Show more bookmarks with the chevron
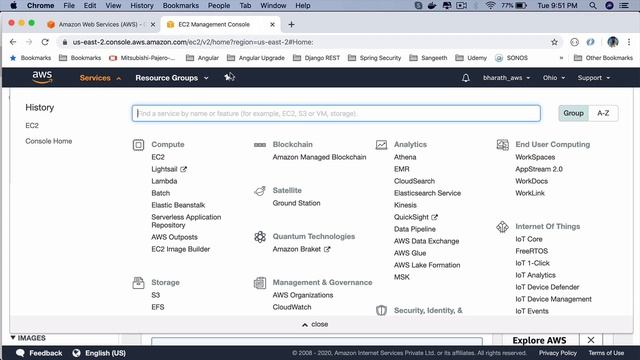640x360 pixels. (x=561, y=58)
